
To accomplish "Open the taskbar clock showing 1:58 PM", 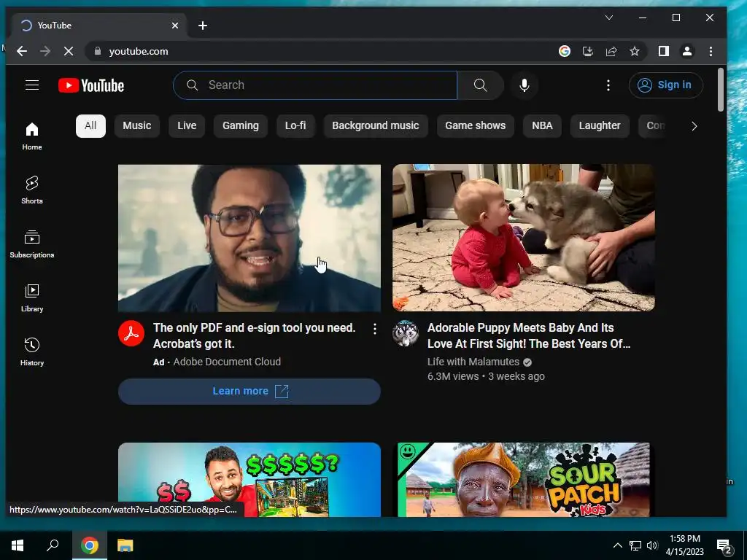I will [684, 545].
